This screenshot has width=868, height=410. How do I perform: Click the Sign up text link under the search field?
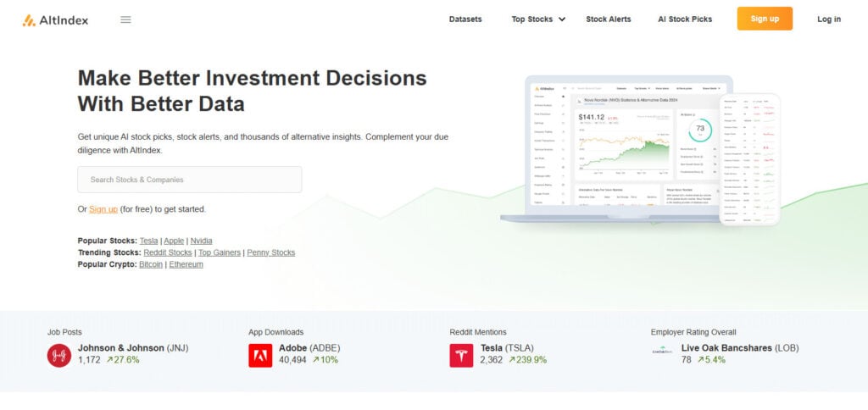(x=103, y=209)
